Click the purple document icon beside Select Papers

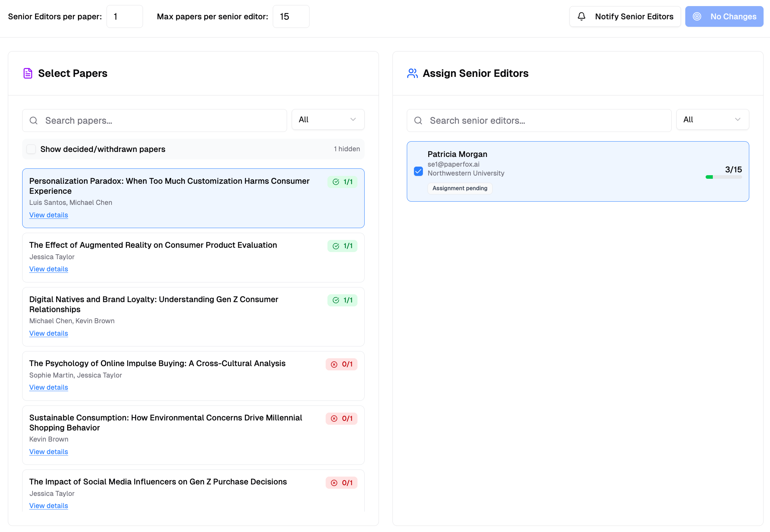point(28,73)
